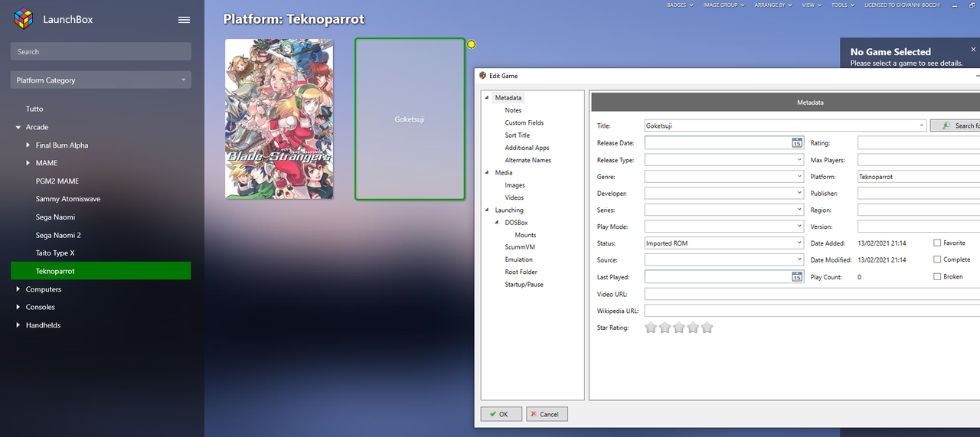Click the LaunchBox cube logo icon

pyautogui.click(x=24, y=18)
